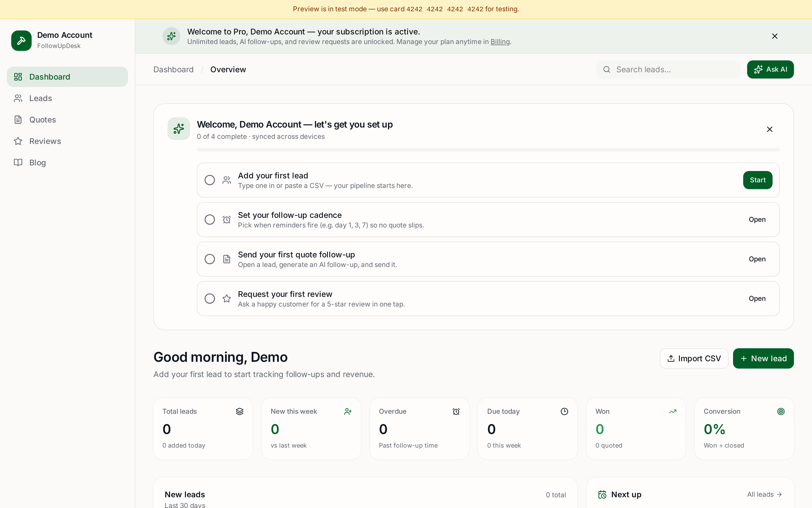Tick the Send your first quote follow-up circle

click(210, 259)
